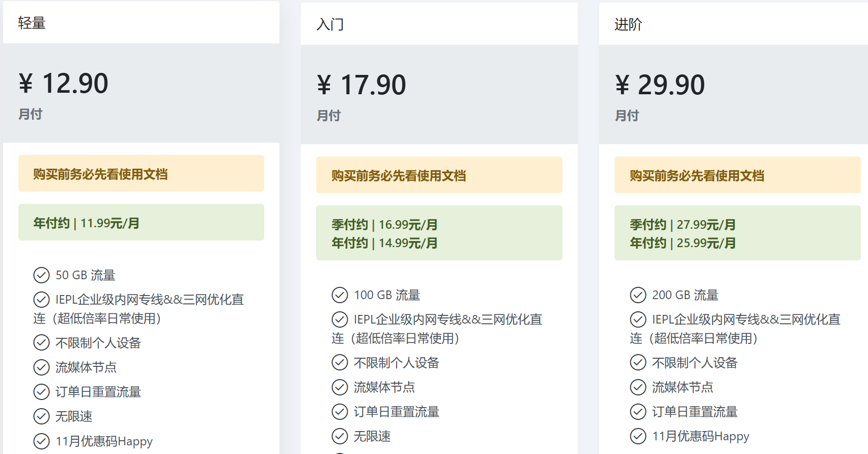The width and height of the screenshot is (868, 454).
Task: Click check icon beside 进阶 plan's 11月优惠码Happy
Action: pyautogui.click(x=638, y=436)
